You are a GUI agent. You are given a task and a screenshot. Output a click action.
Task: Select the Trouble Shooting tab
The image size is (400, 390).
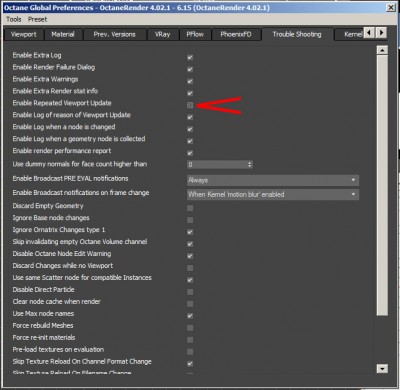pyautogui.click(x=297, y=34)
